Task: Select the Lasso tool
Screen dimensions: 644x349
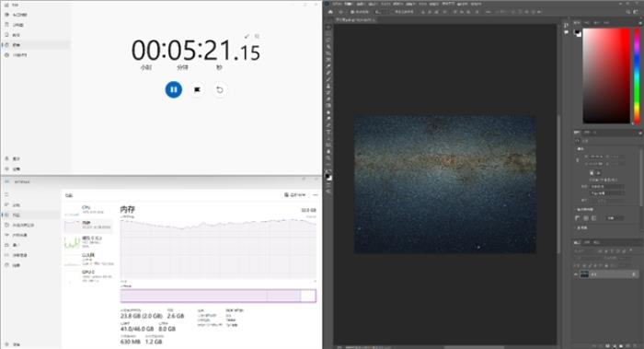Action: click(x=328, y=41)
